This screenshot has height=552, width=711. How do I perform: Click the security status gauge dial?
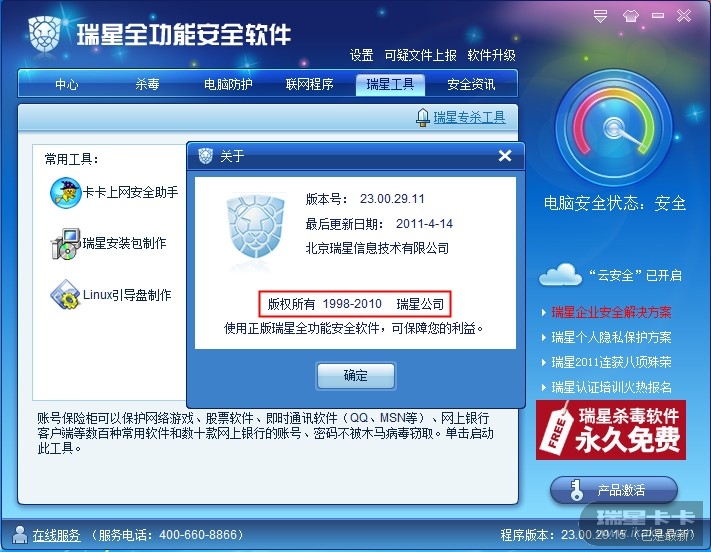tap(614, 128)
